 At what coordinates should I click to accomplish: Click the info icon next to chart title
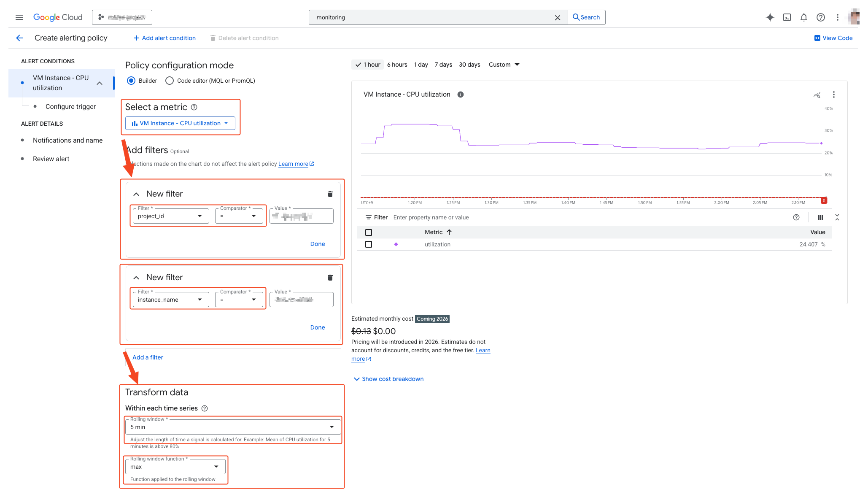pos(461,95)
